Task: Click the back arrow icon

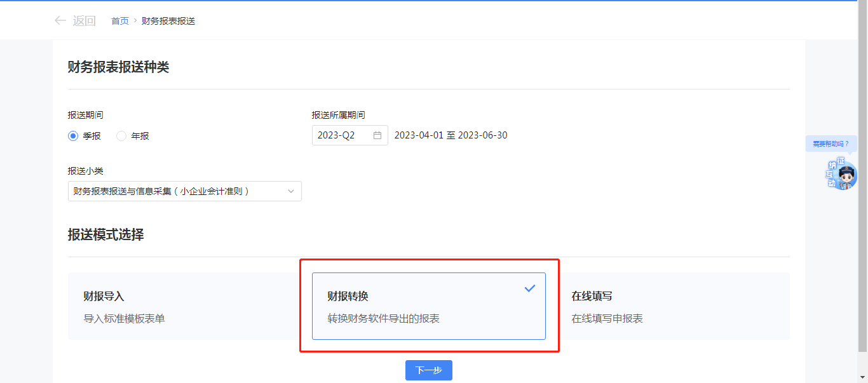Action: pyautogui.click(x=60, y=21)
